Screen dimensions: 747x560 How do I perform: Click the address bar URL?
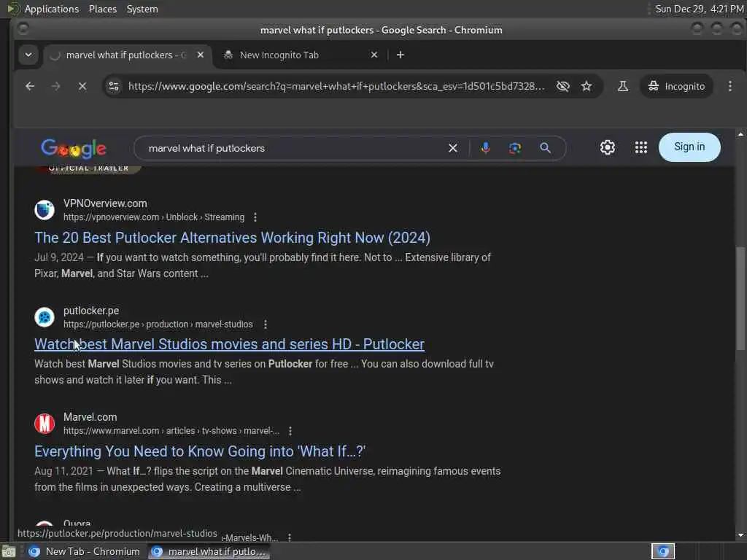pyautogui.click(x=336, y=86)
